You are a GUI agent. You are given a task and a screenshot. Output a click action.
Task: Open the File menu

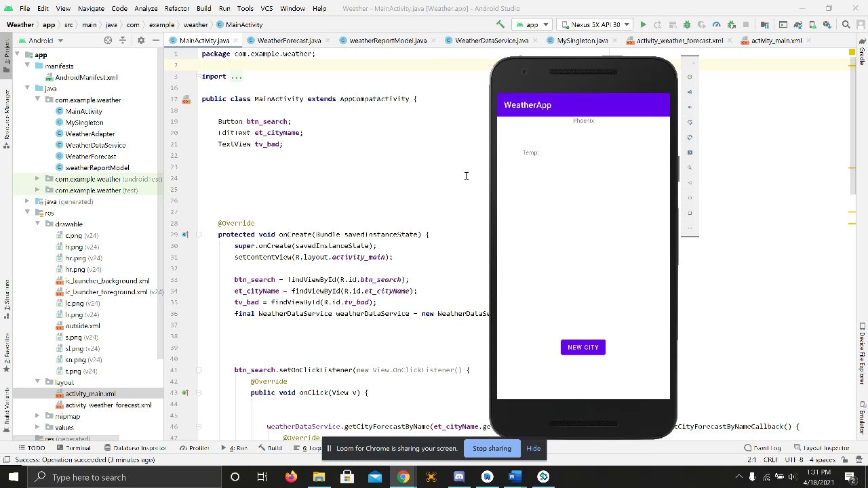[x=24, y=8]
